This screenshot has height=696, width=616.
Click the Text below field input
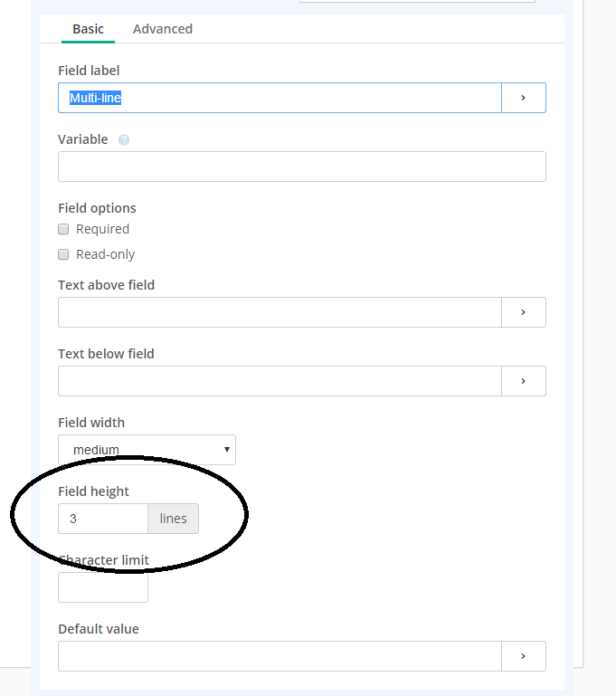click(x=280, y=381)
